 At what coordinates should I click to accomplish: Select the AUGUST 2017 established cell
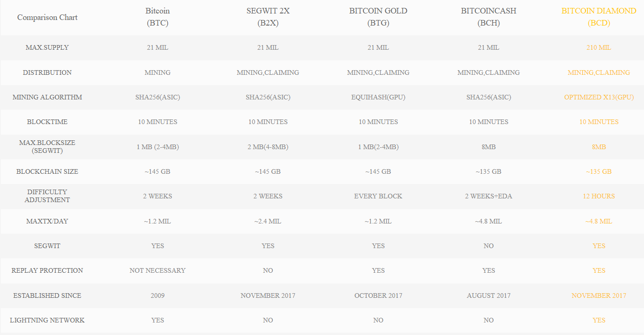click(488, 296)
